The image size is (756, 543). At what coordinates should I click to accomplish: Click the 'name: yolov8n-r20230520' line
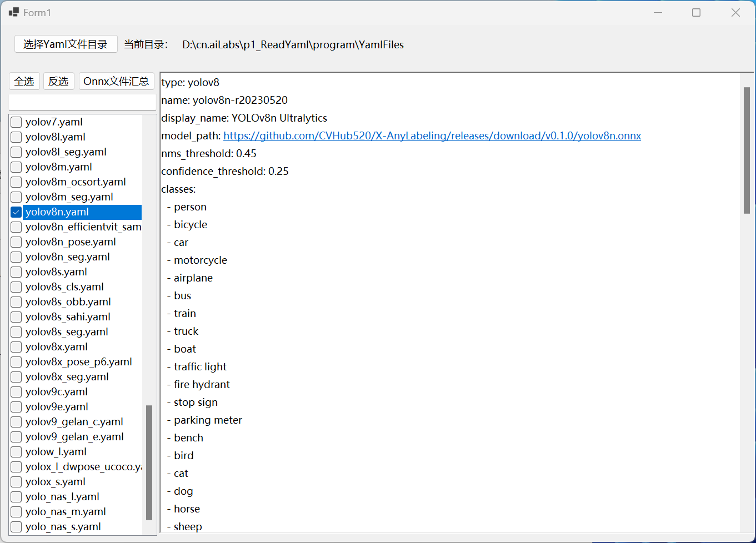click(224, 100)
